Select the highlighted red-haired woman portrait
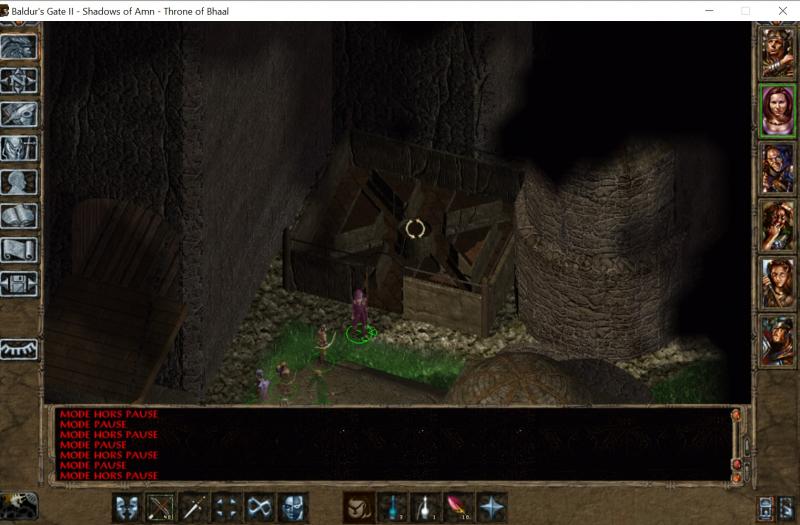 tap(777, 111)
